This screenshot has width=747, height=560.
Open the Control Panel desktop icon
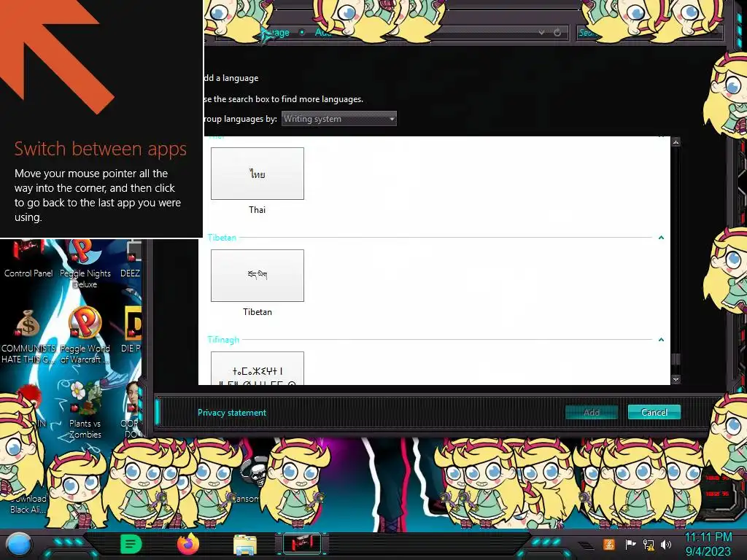click(x=28, y=260)
